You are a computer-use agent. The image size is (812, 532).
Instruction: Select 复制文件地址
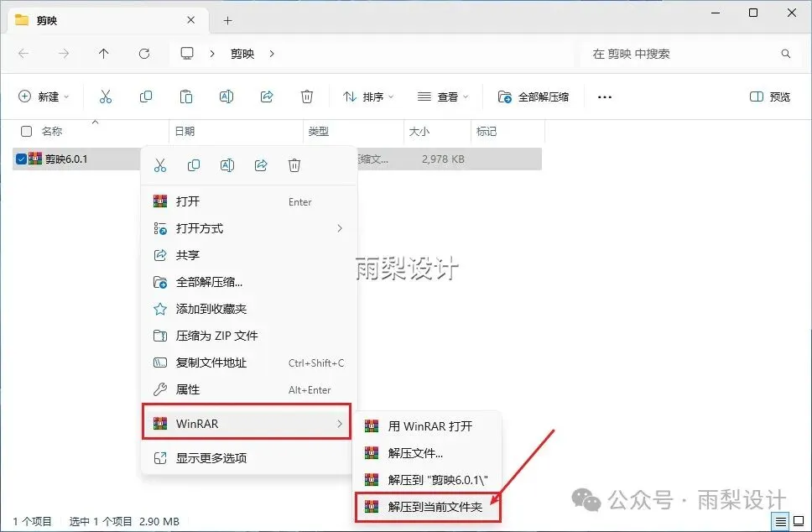tap(249, 363)
